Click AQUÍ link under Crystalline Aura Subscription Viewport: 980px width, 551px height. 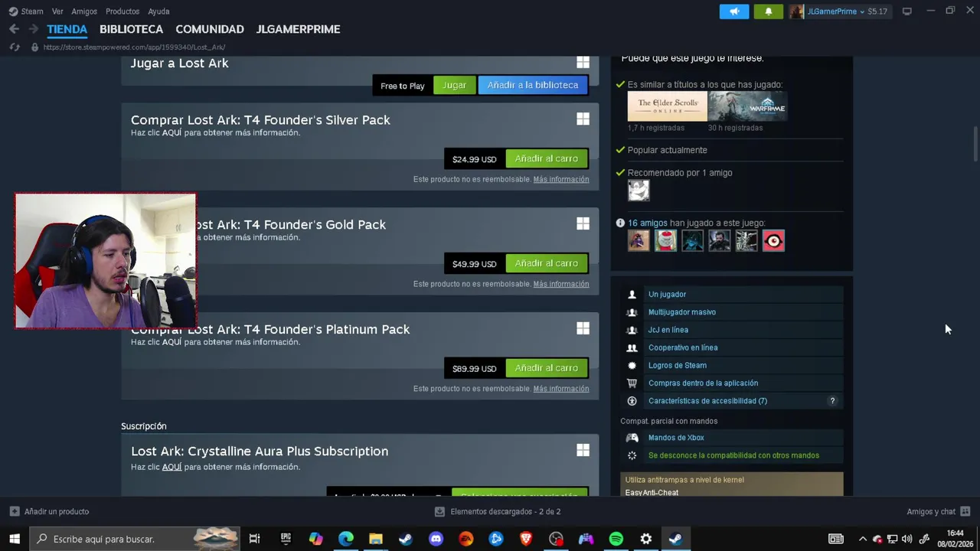pyautogui.click(x=171, y=467)
